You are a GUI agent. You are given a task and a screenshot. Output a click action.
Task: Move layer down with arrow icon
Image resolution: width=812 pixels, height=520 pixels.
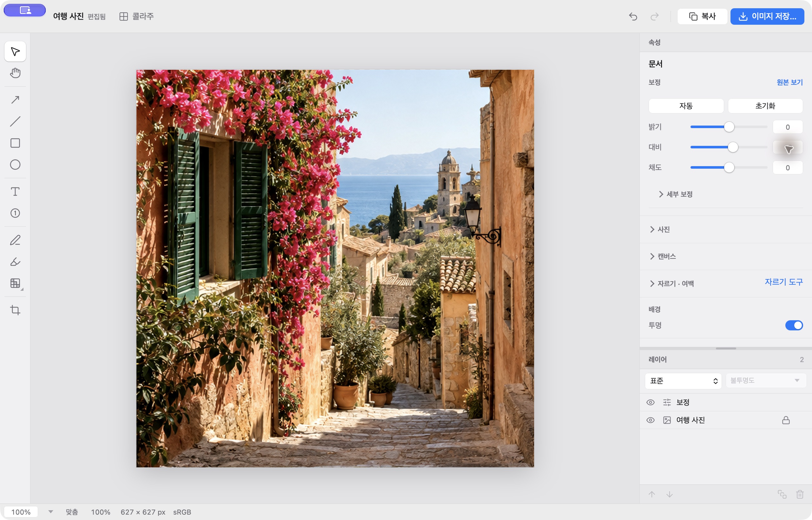pos(670,494)
